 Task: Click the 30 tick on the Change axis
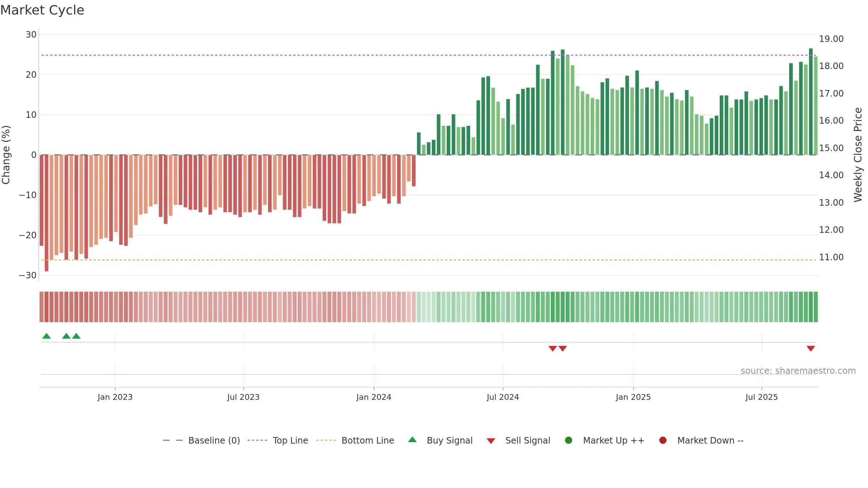tap(31, 35)
